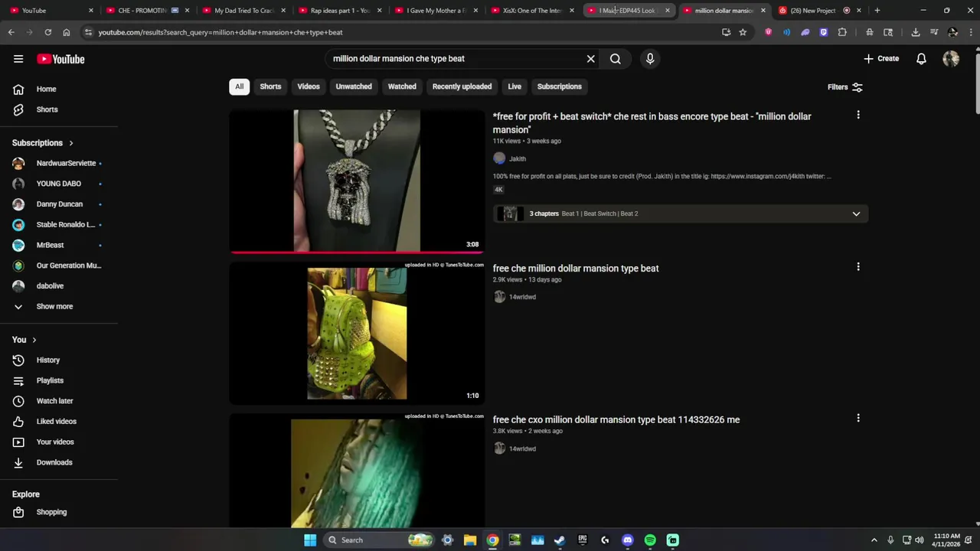This screenshot has width=980, height=551.
Task: Bookmark this page with the star icon
Action: tap(743, 32)
